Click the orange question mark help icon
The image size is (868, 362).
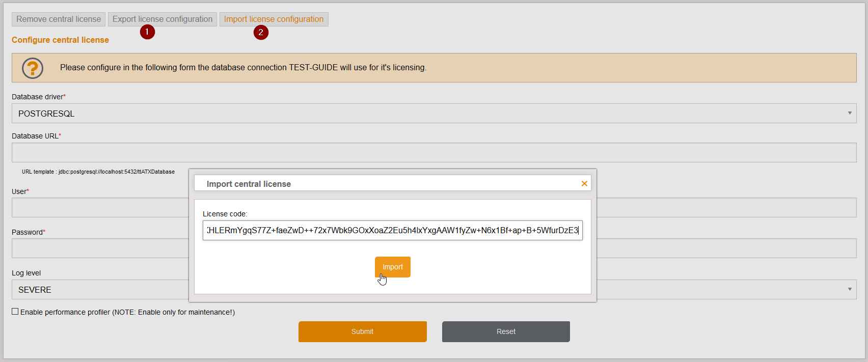[33, 68]
